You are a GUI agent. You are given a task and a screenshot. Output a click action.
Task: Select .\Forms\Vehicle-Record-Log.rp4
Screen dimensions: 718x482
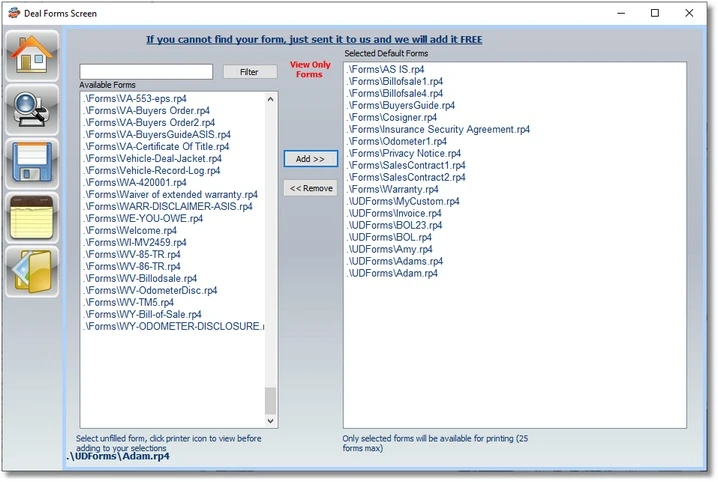coord(152,170)
